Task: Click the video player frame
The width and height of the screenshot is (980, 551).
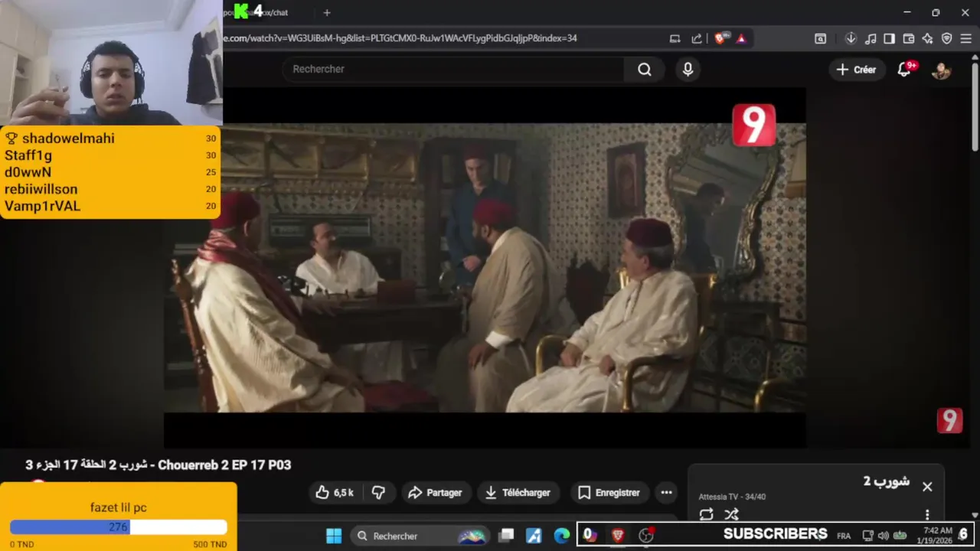Action: click(x=485, y=268)
